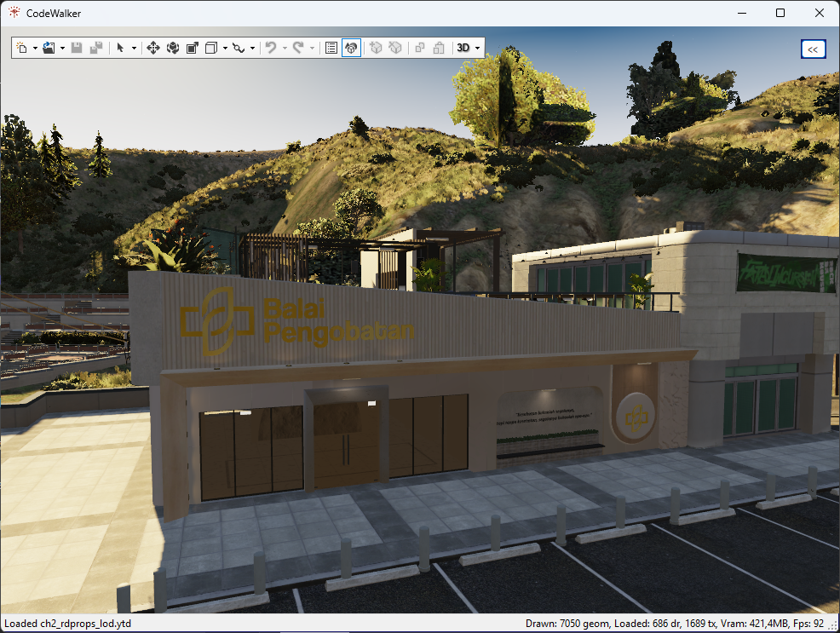Open the widget space dropdown arrow
The width and height of the screenshot is (840, 633).
(225, 49)
